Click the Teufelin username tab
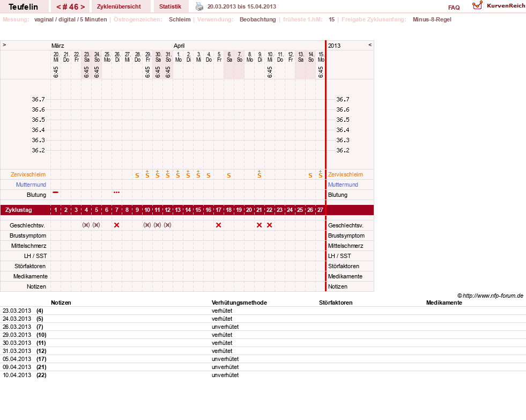526x420 pixels. tap(23, 7)
